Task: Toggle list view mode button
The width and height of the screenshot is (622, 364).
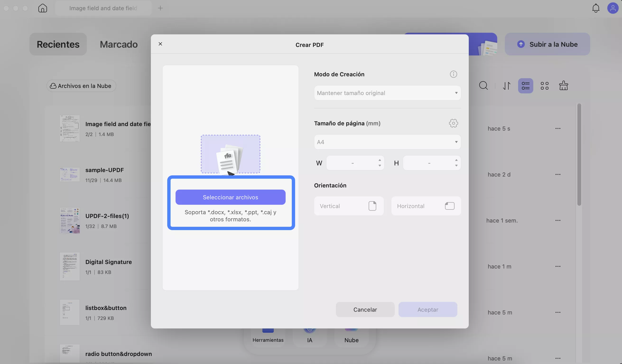Action: pyautogui.click(x=525, y=86)
